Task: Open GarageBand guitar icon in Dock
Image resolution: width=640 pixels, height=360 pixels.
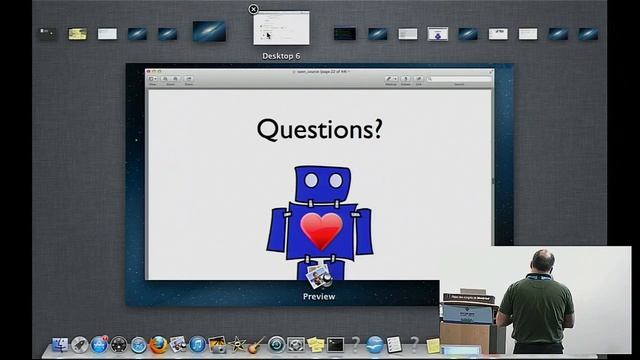Action: pos(257,345)
